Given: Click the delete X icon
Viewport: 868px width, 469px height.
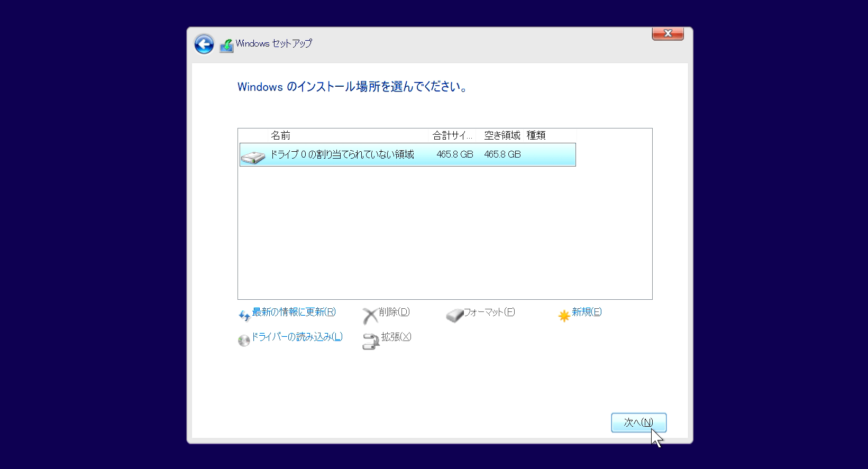Looking at the screenshot, I should pyautogui.click(x=370, y=316).
